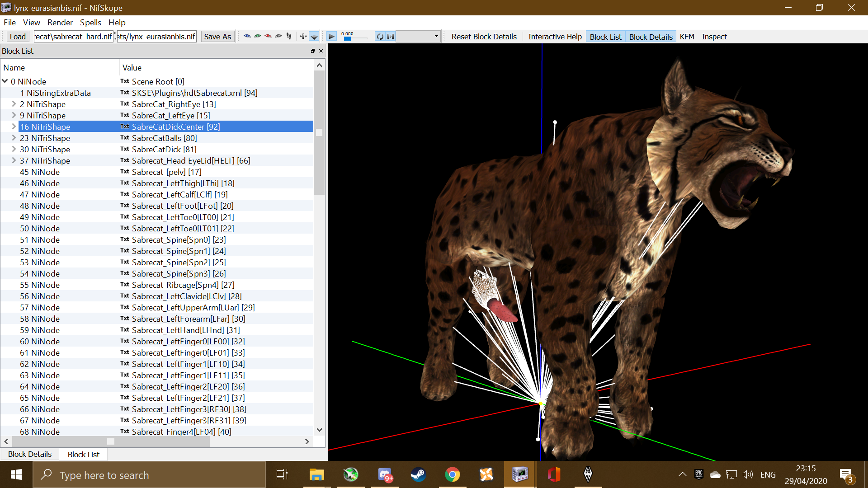The width and height of the screenshot is (868, 488).
Task: Click the flip view arrows icon
Action: pyautogui.click(x=303, y=37)
